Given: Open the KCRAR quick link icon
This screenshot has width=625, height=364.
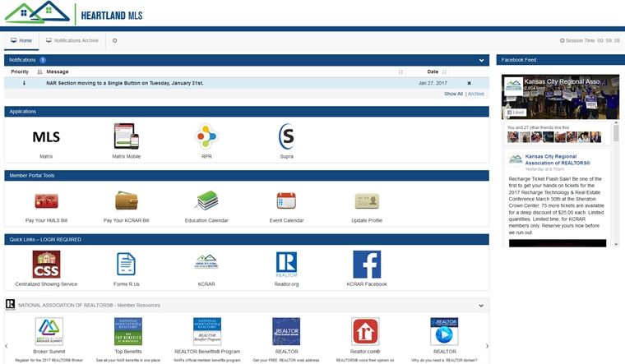Looking at the screenshot, I should [206, 261].
